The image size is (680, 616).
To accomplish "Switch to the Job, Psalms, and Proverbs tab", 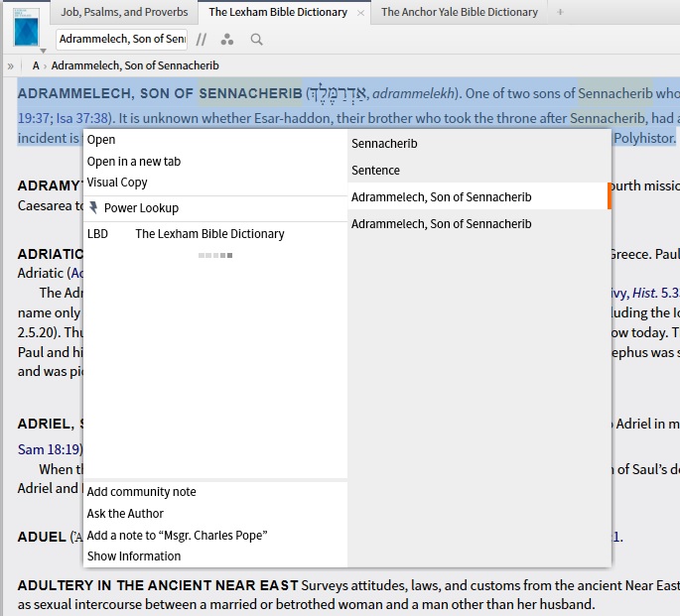I will click(124, 12).
